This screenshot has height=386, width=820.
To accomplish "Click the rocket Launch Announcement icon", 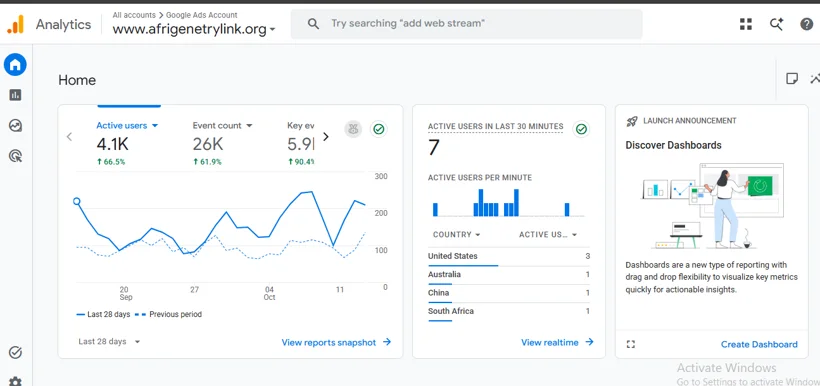I will (x=632, y=121).
